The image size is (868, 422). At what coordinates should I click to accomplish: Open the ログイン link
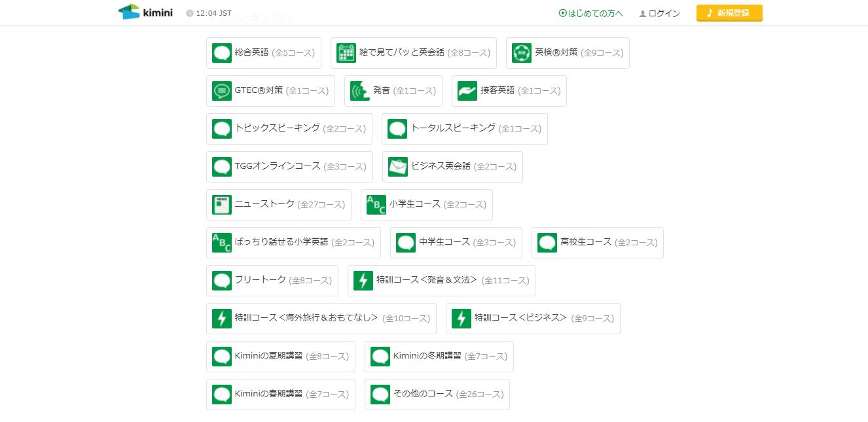(660, 13)
